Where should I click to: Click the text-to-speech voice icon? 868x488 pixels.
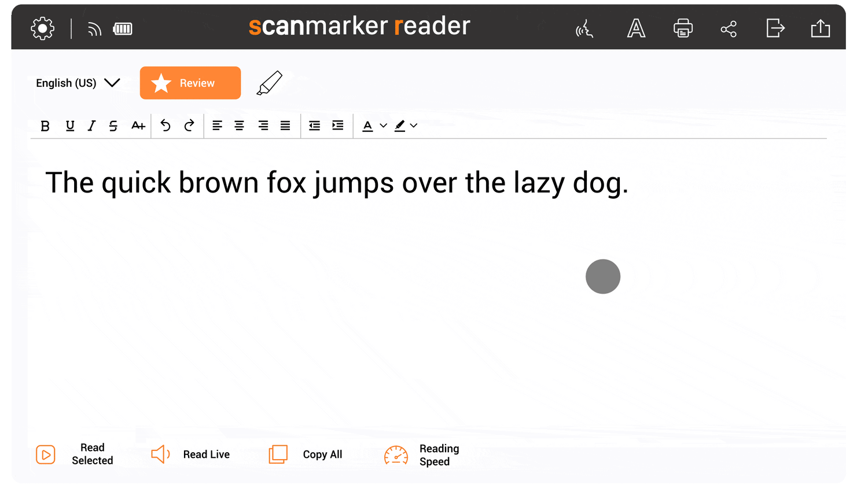(584, 28)
